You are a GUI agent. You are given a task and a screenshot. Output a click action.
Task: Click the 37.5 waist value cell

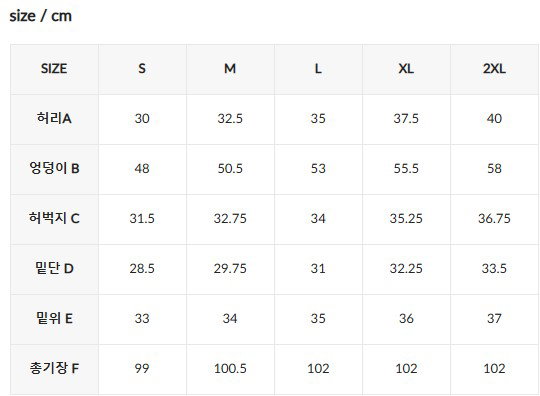coord(406,119)
